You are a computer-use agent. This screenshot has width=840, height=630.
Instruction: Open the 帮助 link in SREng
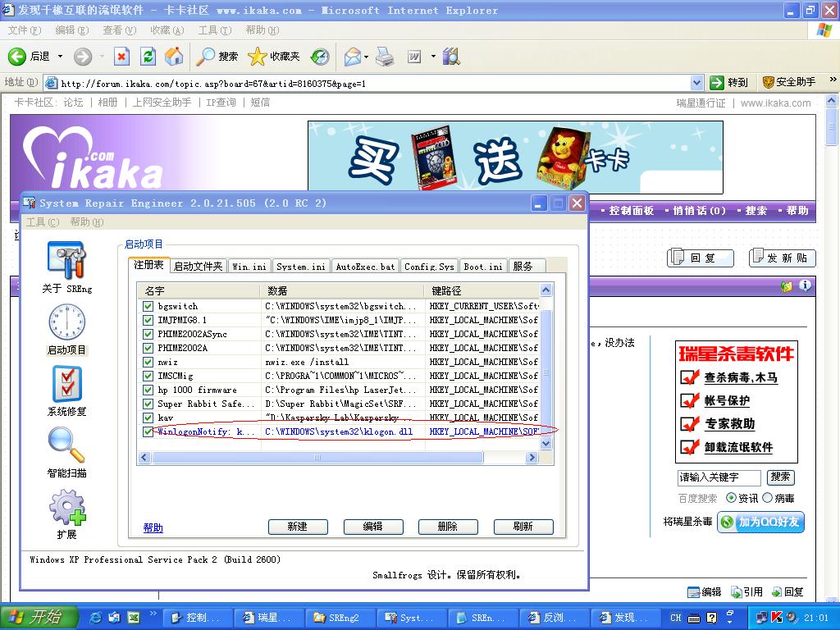click(x=153, y=527)
